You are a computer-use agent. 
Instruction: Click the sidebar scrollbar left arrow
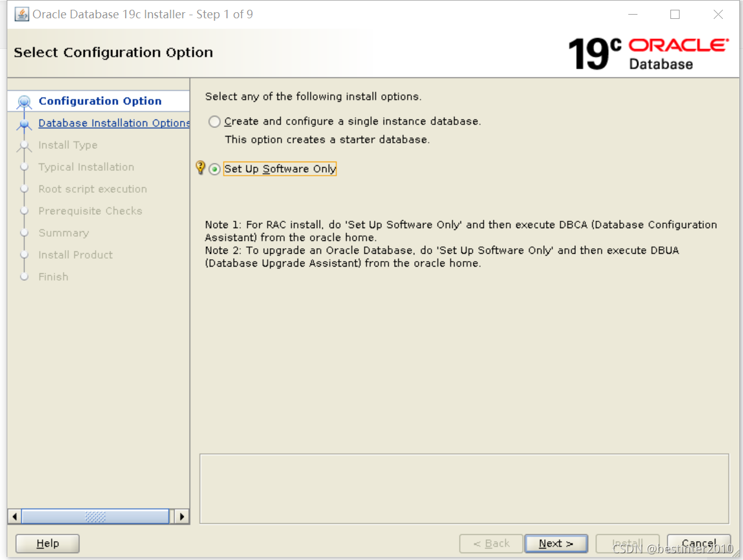[15, 517]
